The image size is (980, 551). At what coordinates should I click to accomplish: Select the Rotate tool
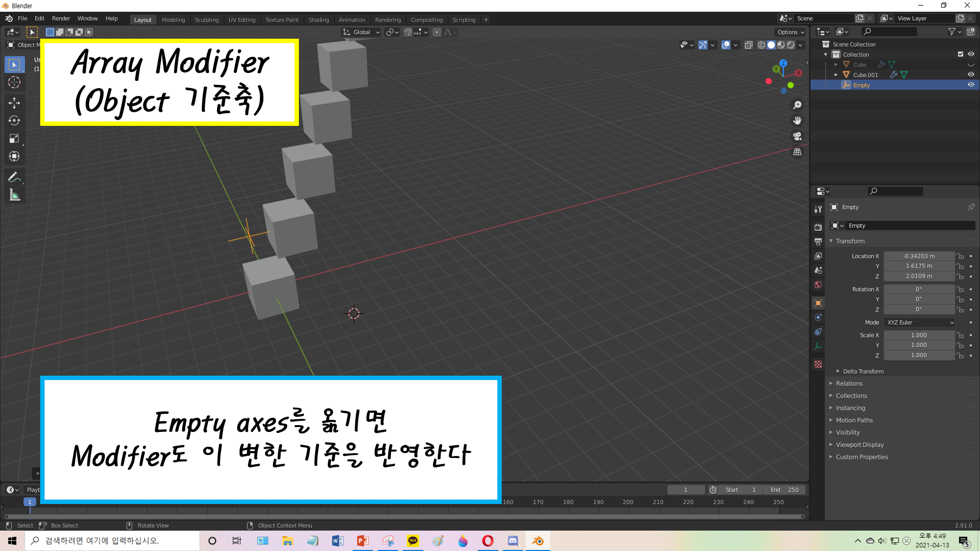pyautogui.click(x=14, y=120)
